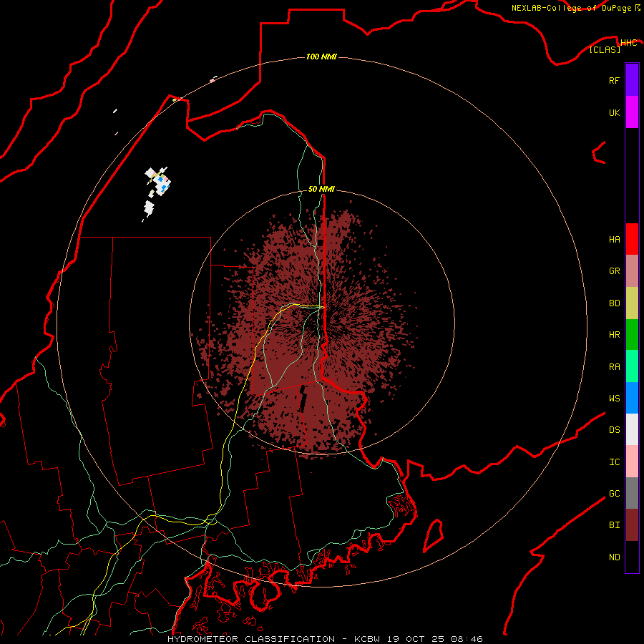644x644 pixels.
Task: Click the 100 NMI range ring label
Action: pyautogui.click(x=321, y=57)
